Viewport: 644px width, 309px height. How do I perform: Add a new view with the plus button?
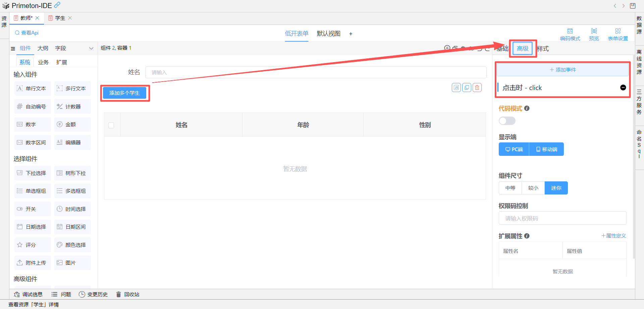[351, 34]
